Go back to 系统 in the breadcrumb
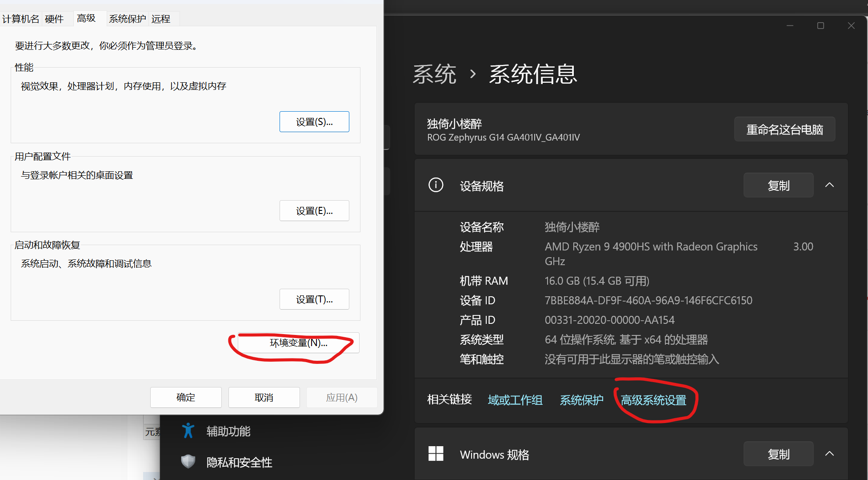868x480 pixels. pyautogui.click(x=434, y=74)
